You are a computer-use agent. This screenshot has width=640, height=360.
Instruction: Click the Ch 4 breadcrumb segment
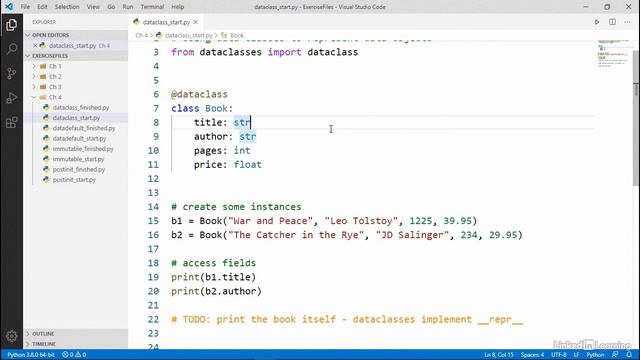[141, 36]
